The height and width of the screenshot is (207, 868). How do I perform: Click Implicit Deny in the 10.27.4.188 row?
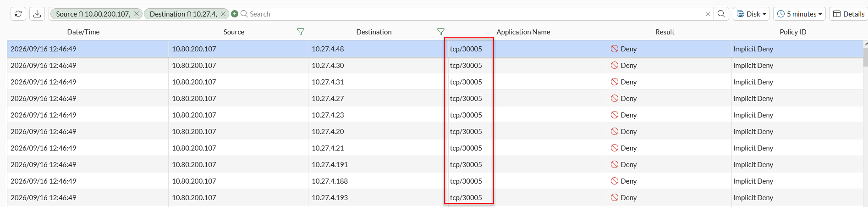coord(753,181)
